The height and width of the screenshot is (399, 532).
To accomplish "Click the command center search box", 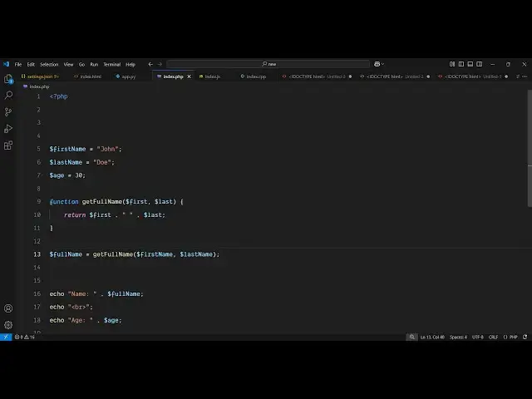I will 268,64.
